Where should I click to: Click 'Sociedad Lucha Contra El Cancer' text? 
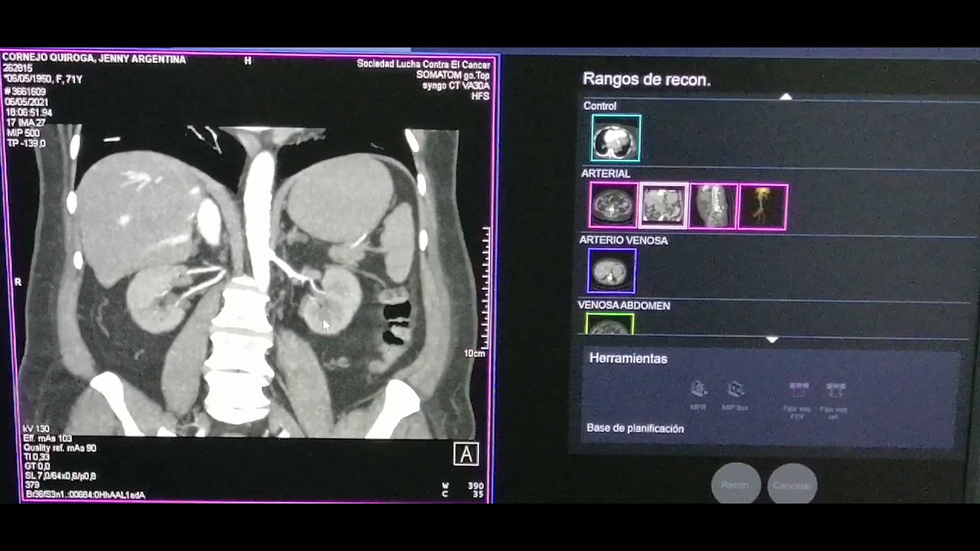click(x=423, y=64)
